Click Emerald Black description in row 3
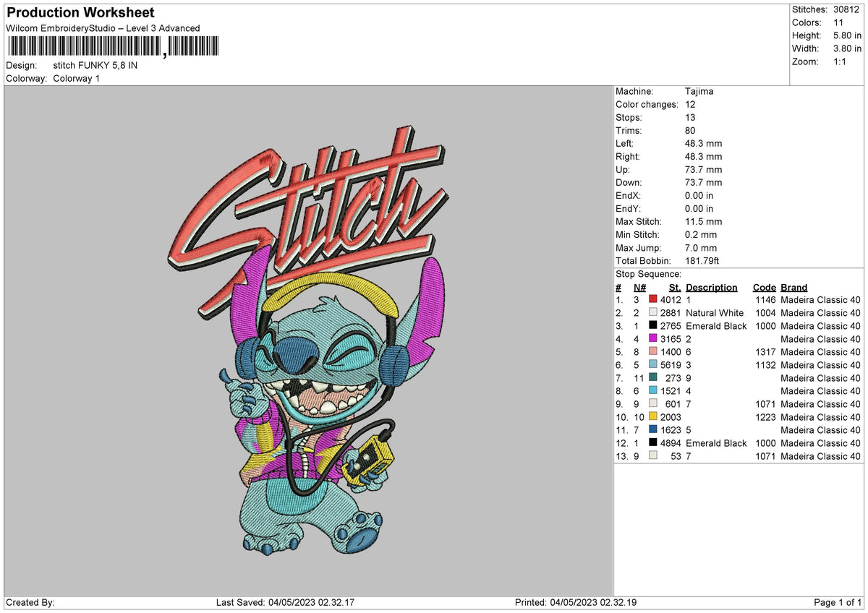Screen dimensions: 868x613 coord(716,326)
